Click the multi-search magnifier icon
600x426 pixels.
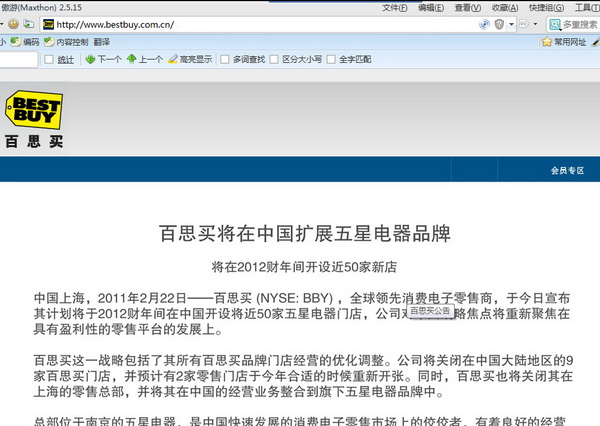coord(552,24)
